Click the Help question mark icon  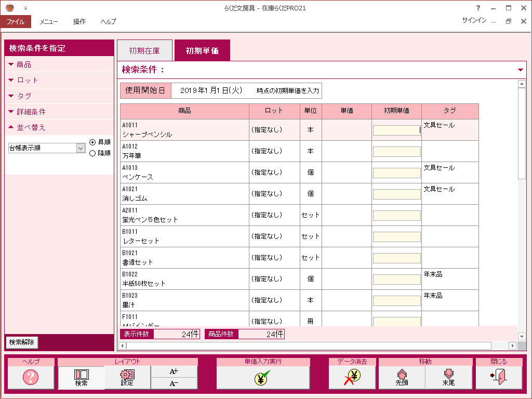(31, 377)
